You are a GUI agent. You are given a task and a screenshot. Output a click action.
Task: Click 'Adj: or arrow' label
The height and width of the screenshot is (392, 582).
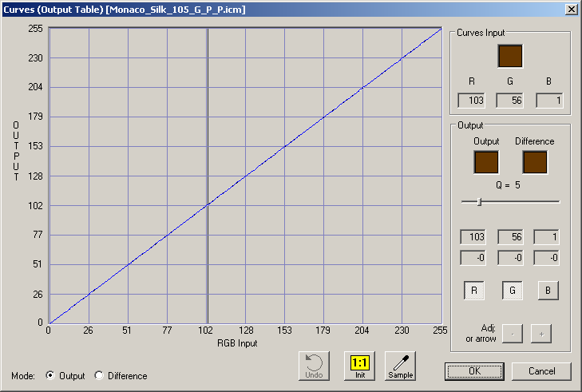click(481, 334)
